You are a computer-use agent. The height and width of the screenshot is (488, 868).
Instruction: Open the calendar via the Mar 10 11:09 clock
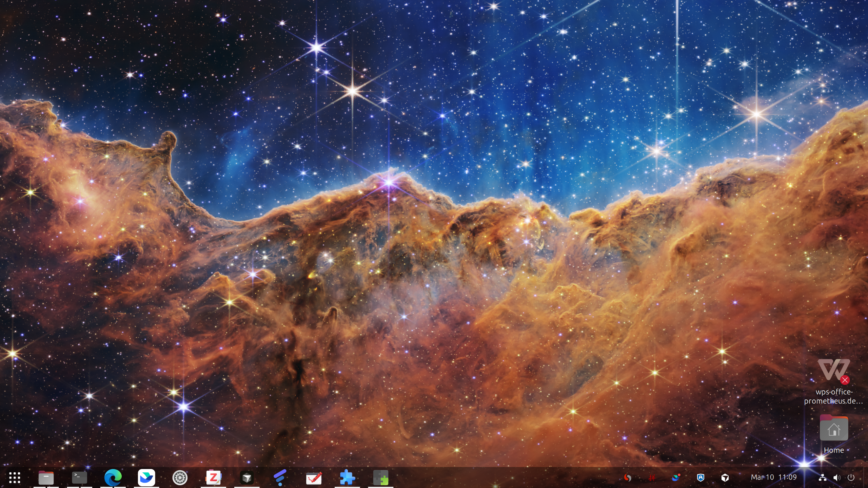click(x=773, y=477)
